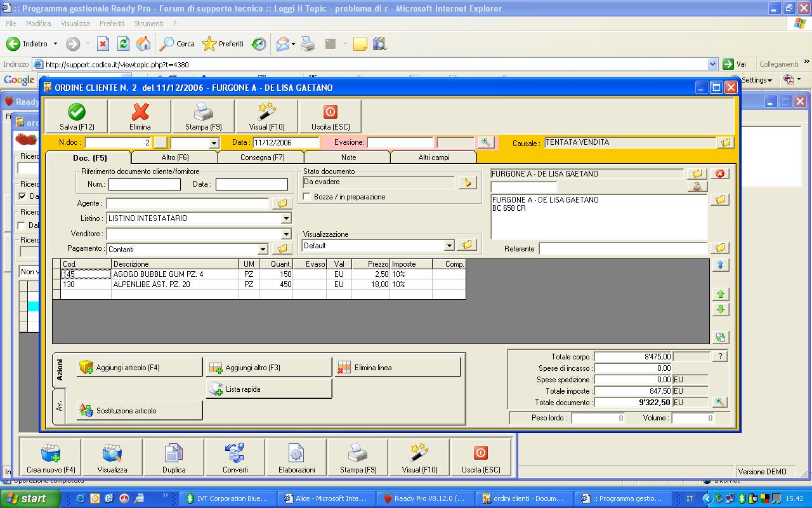
Task: Click into the Referente input field
Action: pyautogui.click(x=622, y=249)
